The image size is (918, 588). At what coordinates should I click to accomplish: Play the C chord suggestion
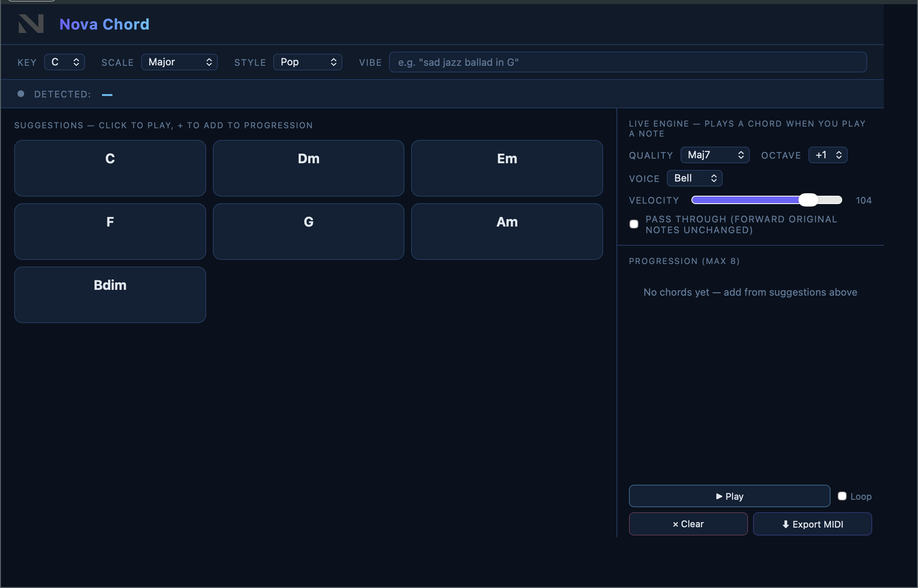coord(110,168)
